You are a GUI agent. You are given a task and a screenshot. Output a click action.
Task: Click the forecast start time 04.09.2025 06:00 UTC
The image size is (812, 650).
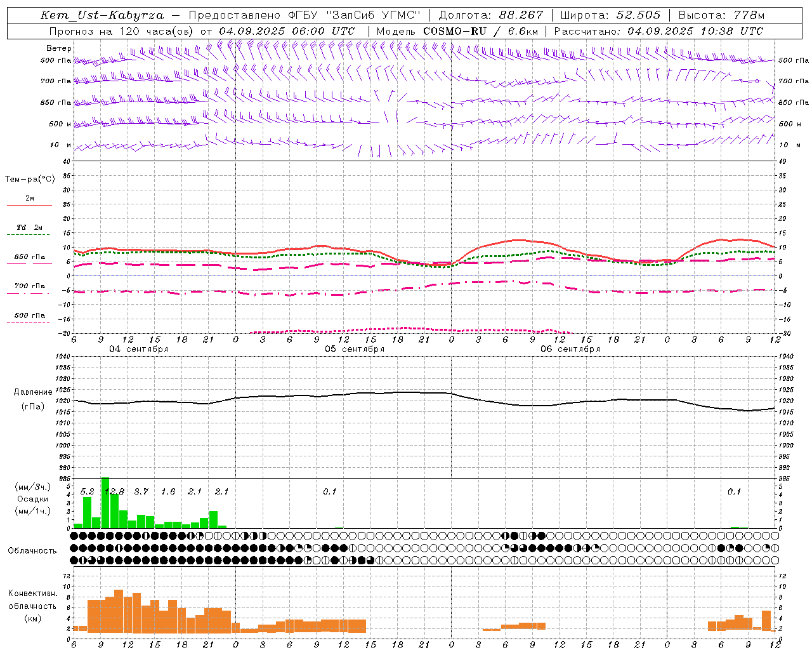pyautogui.click(x=287, y=31)
